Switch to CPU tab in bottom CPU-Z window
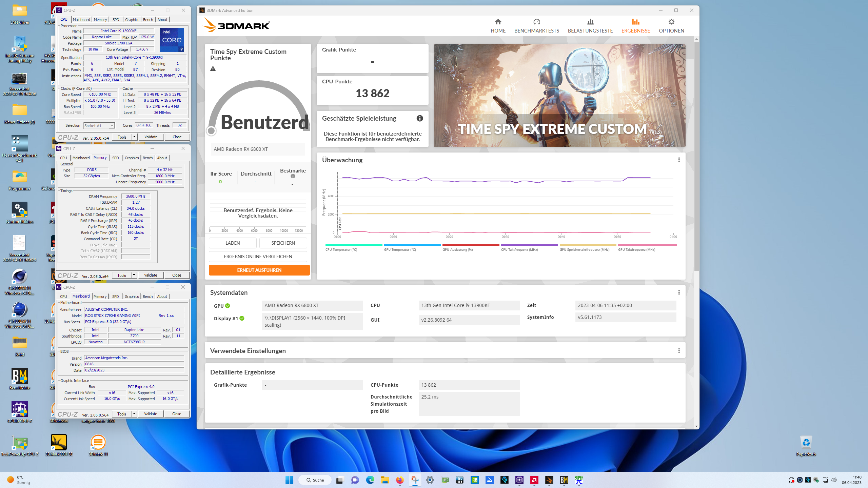The image size is (868, 488). pyautogui.click(x=63, y=297)
